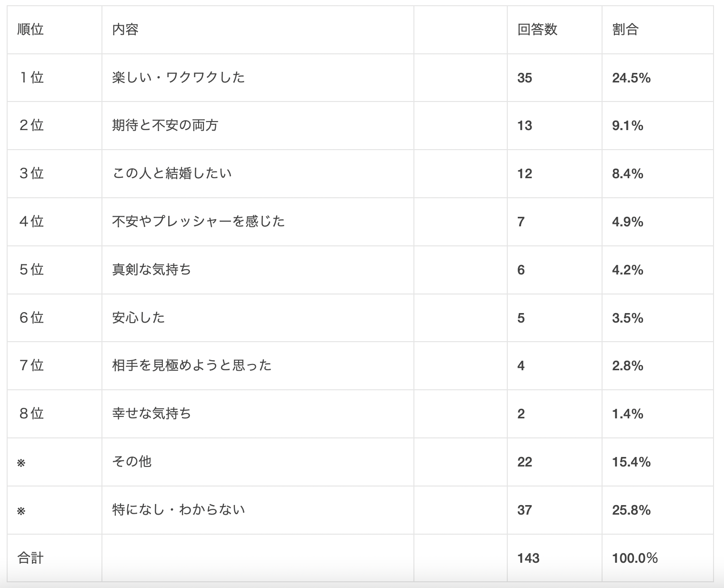Click the 幸せな気持ち entry

click(x=151, y=413)
